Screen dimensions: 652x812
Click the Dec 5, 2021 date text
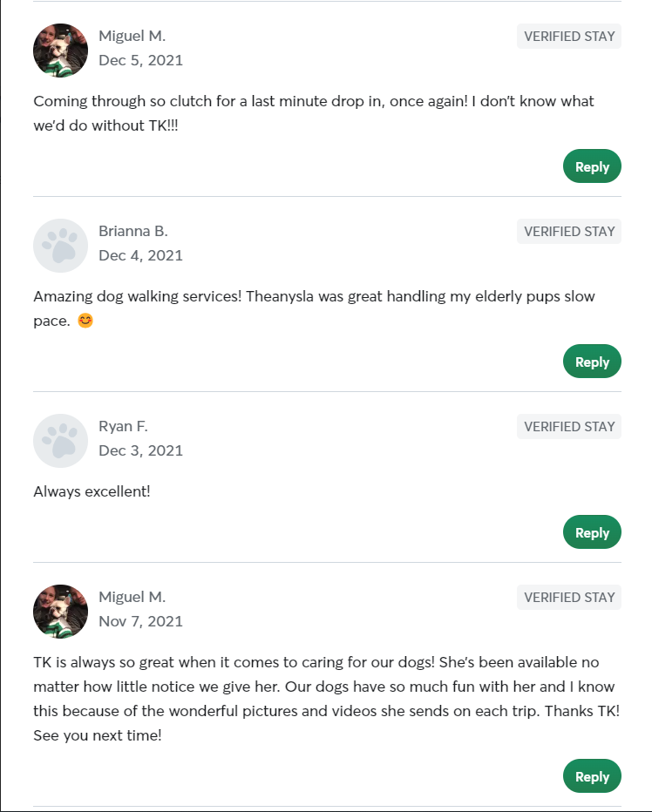click(140, 60)
